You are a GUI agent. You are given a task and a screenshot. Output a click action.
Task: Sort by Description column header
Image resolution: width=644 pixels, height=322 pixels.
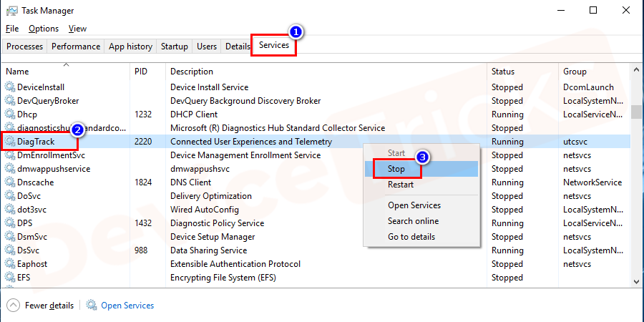tap(326, 71)
